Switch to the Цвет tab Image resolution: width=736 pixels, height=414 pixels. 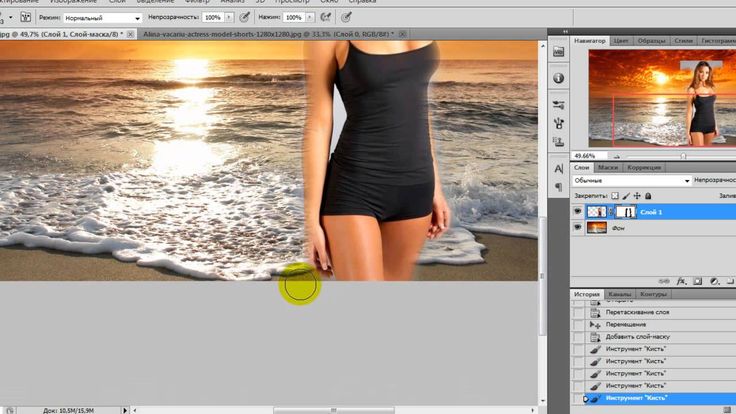click(x=621, y=41)
